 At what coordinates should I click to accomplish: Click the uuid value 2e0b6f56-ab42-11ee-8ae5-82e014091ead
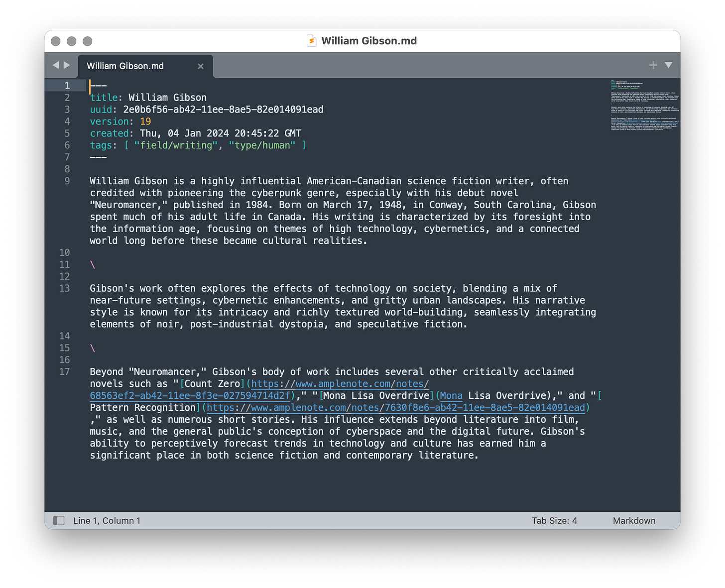coord(223,110)
